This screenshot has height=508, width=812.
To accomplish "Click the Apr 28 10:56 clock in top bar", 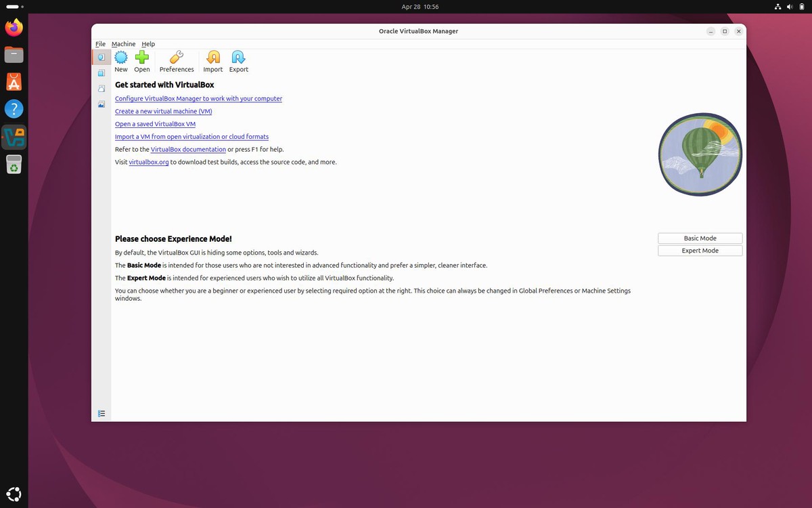I will pyautogui.click(x=420, y=7).
